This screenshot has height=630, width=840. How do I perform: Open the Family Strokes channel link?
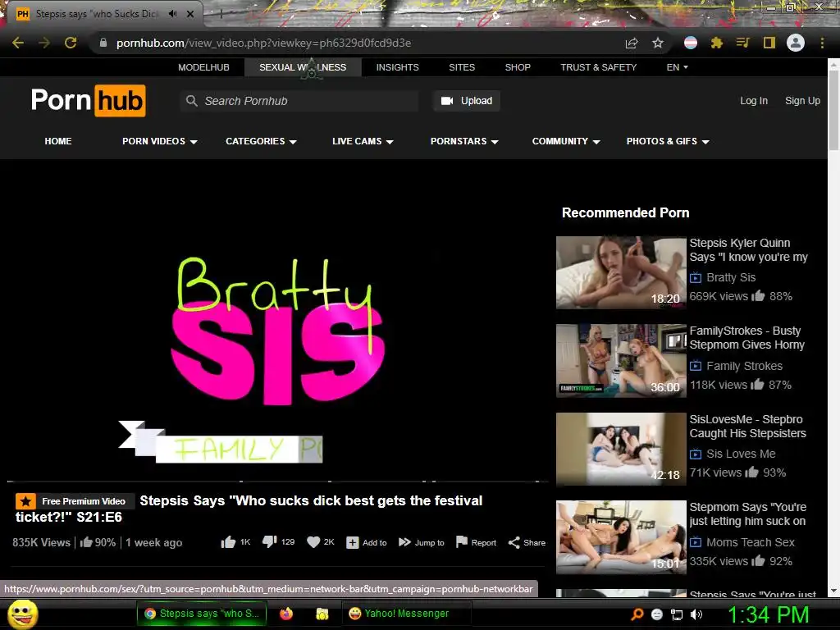coord(744,366)
